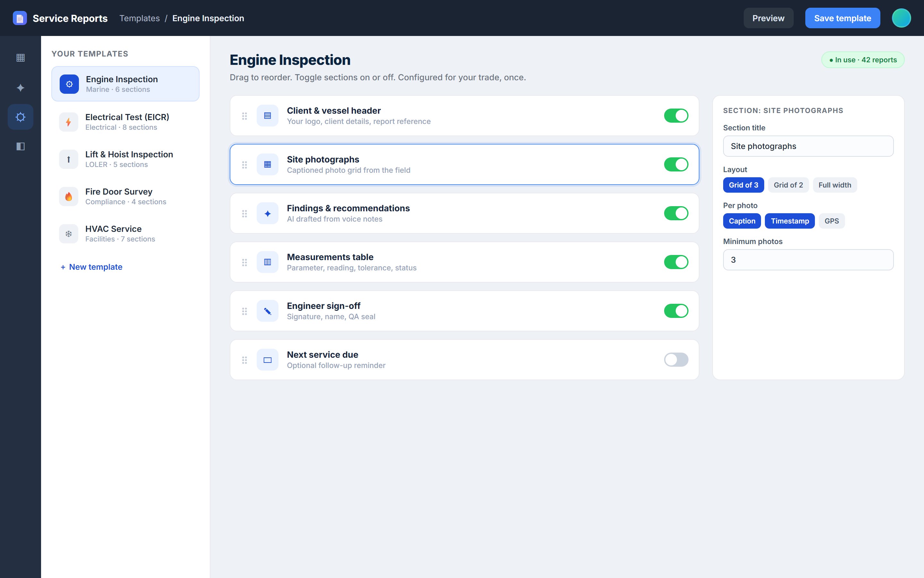Click the Measurements table column icon

(268, 262)
